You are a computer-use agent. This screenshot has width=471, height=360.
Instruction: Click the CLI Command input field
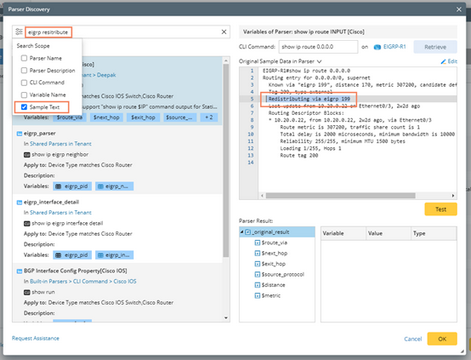pos(318,47)
